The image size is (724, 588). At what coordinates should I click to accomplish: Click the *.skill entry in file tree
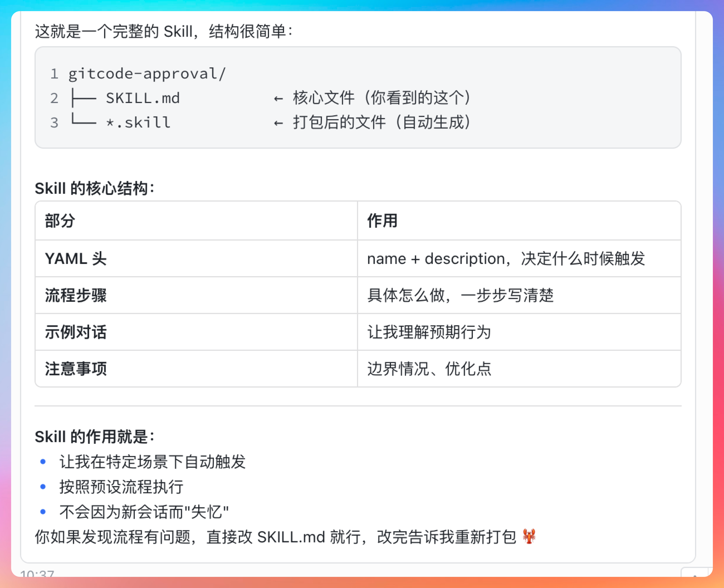(138, 122)
